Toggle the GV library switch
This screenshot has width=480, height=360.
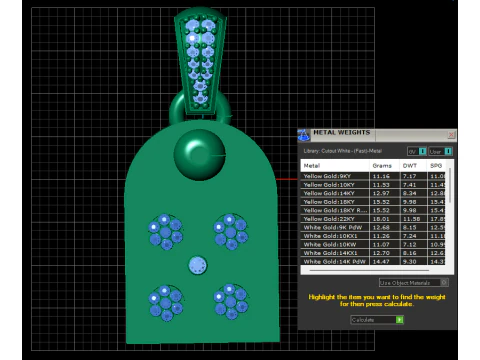[x=417, y=151]
